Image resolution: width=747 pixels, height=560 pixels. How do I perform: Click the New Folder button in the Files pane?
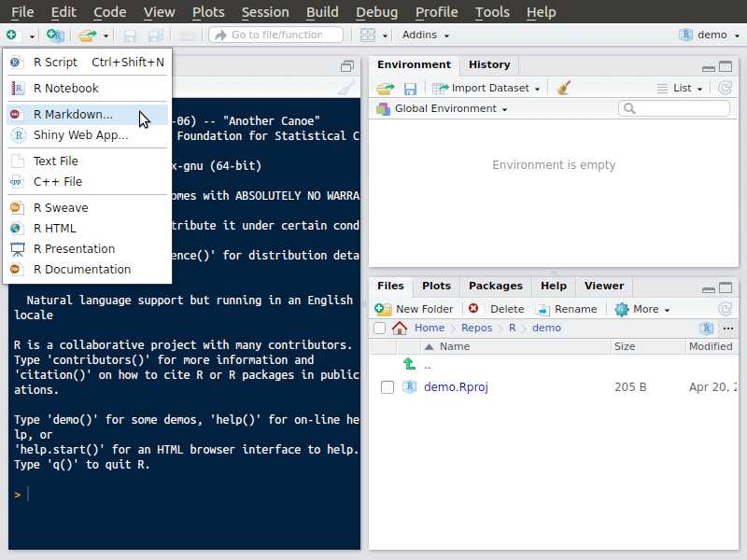pos(414,310)
